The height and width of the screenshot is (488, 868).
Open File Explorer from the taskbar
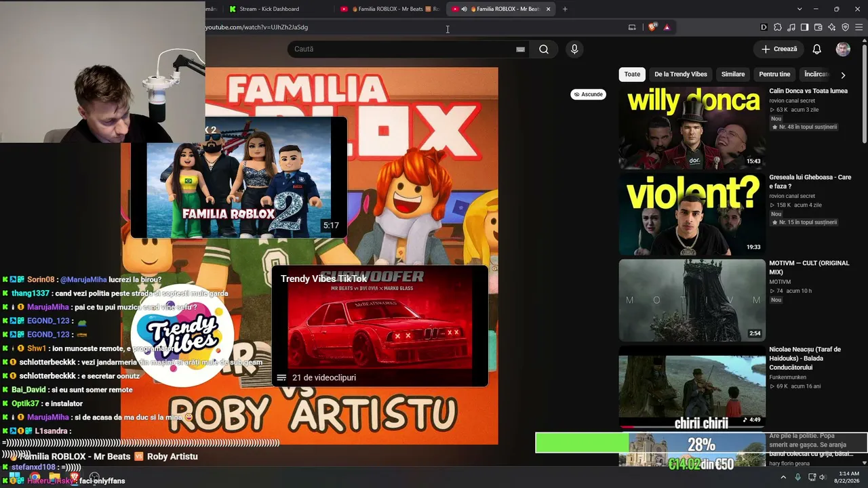tap(54, 477)
